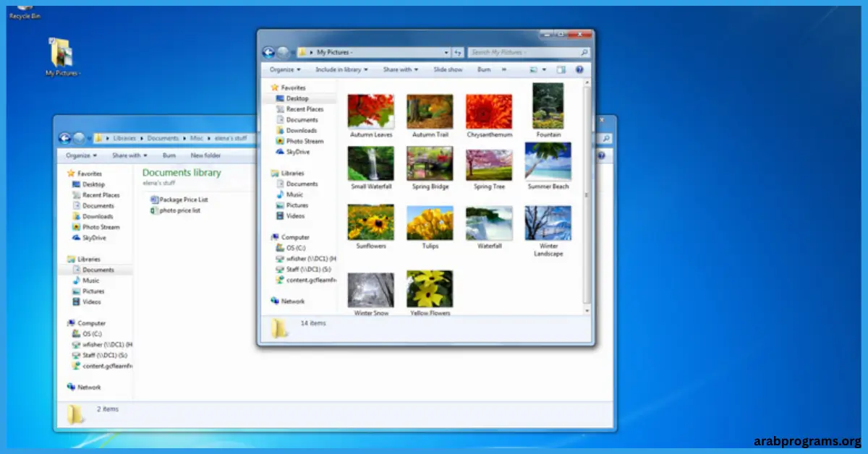Click the My Pictures vertical scrollbar
The width and height of the screenshot is (868, 454).
coord(587,195)
